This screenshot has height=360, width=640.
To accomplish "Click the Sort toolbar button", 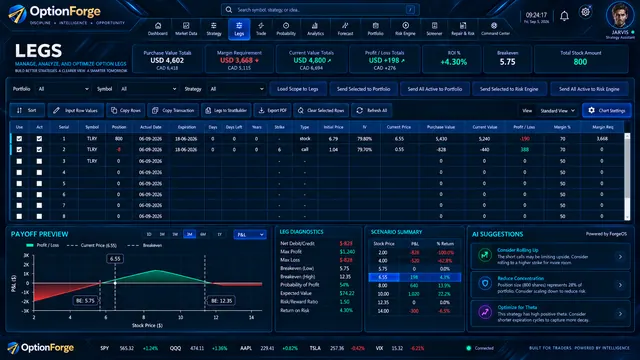I will (27, 110).
